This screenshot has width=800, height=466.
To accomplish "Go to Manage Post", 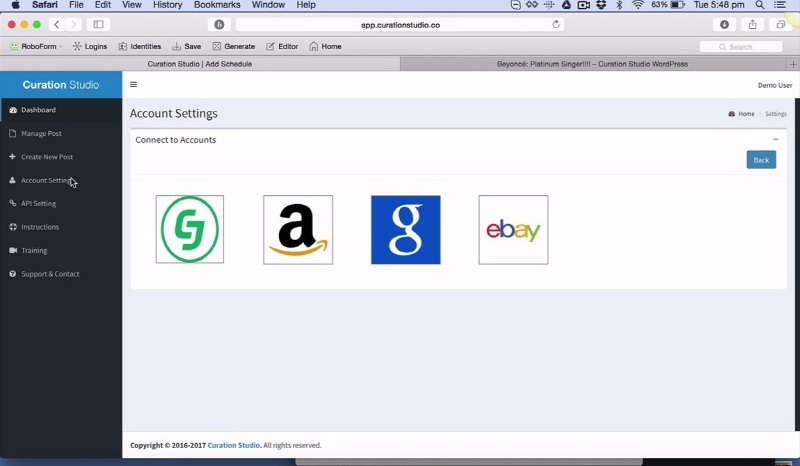I will pyautogui.click(x=41, y=133).
